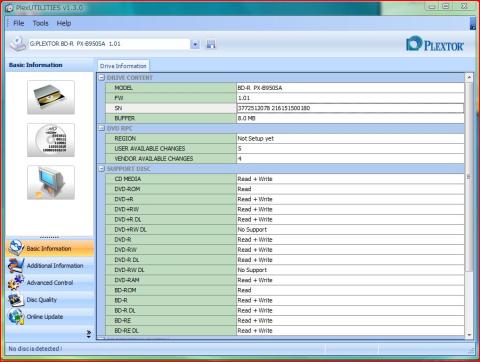480x362 pixels.
Task: Select the FW row label
Action: (x=171, y=98)
